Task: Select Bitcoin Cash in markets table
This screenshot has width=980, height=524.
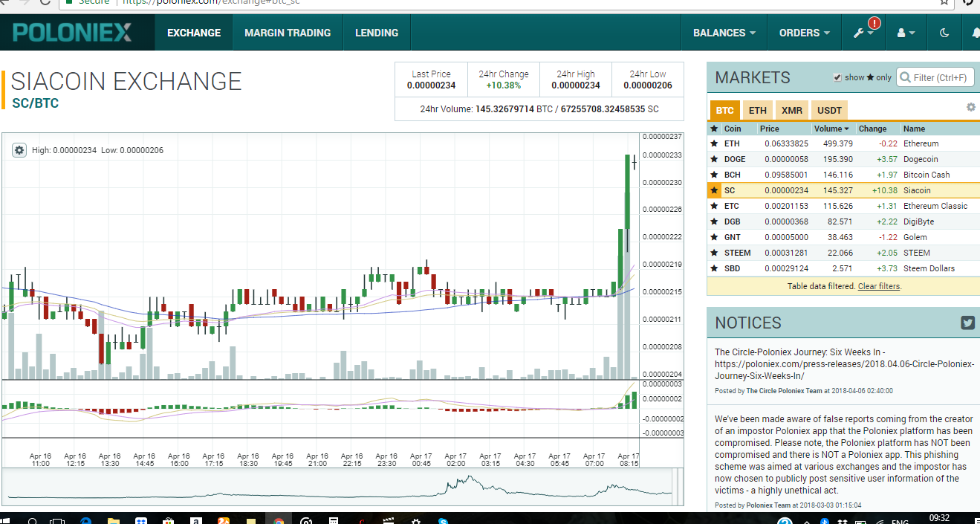Action: point(927,175)
